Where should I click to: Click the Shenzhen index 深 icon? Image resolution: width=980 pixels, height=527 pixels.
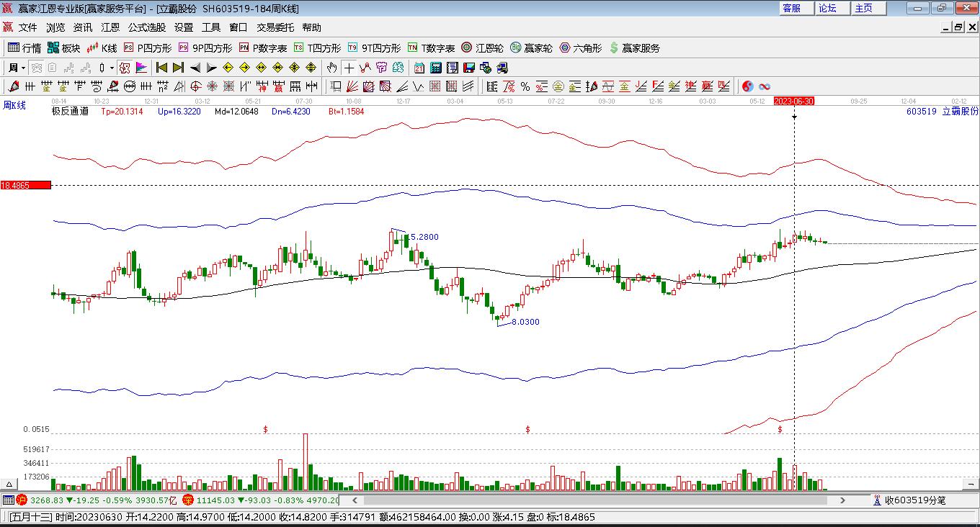pos(188,500)
